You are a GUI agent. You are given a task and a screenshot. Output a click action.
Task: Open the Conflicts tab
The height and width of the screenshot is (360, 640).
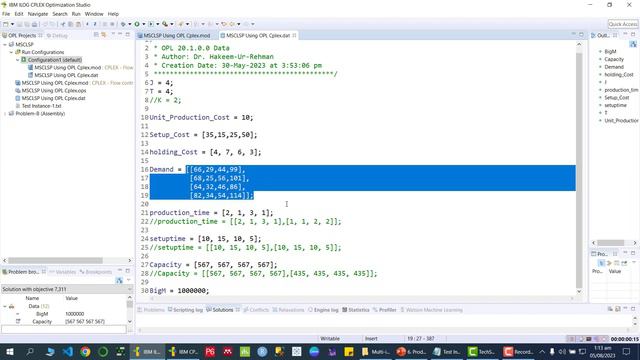click(256, 310)
